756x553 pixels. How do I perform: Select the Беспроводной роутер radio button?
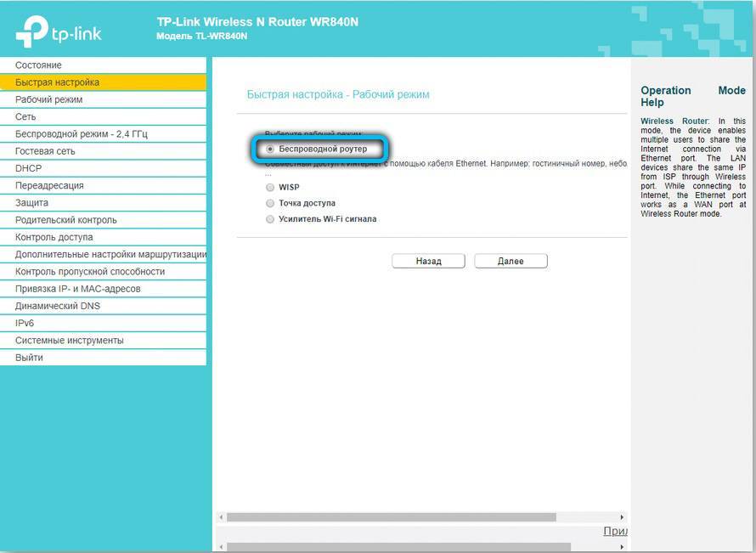coord(270,149)
